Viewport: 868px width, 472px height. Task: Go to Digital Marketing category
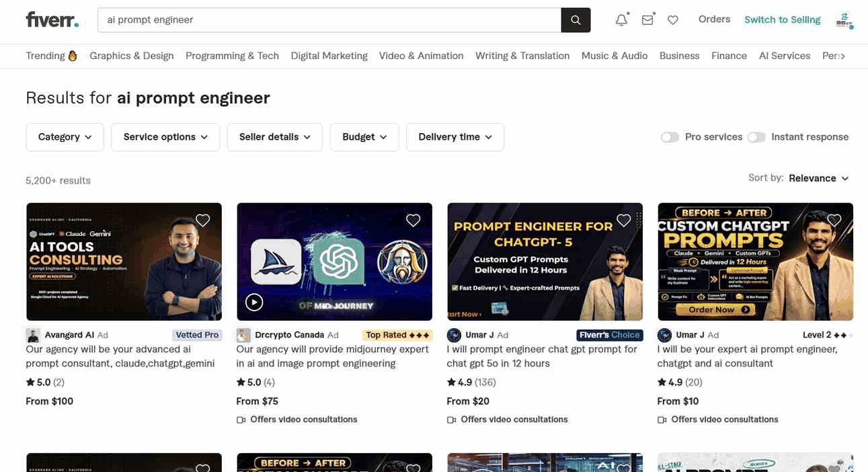[329, 56]
